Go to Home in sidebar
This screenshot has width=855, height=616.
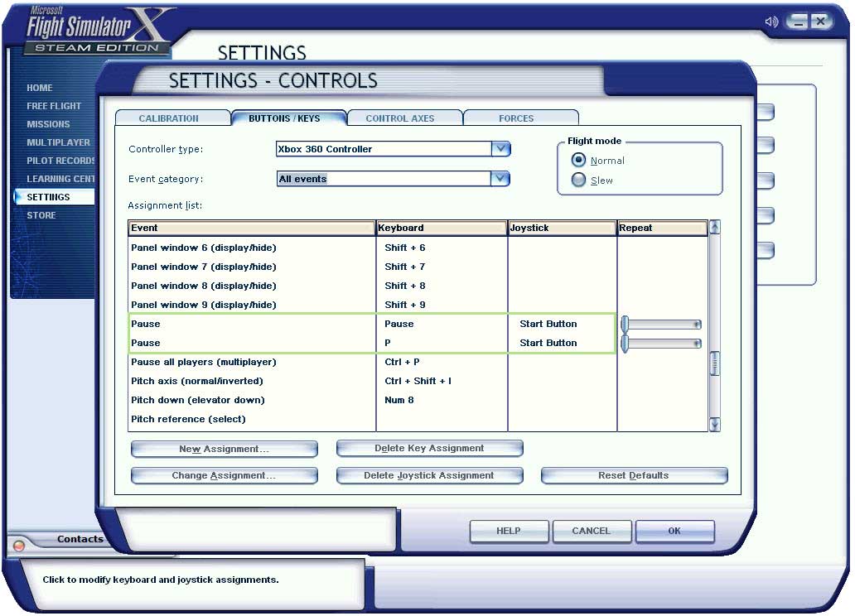click(40, 88)
